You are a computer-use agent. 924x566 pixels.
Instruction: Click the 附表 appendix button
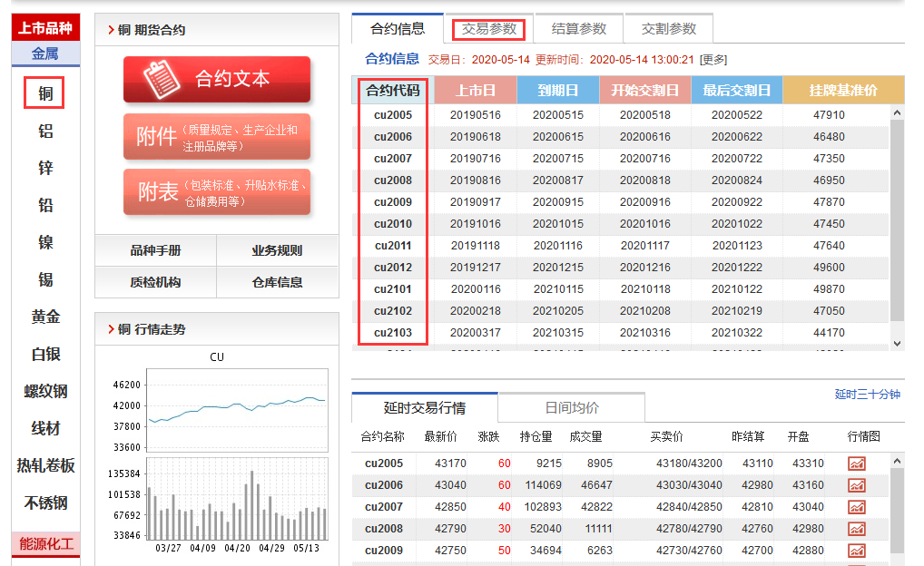(217, 192)
